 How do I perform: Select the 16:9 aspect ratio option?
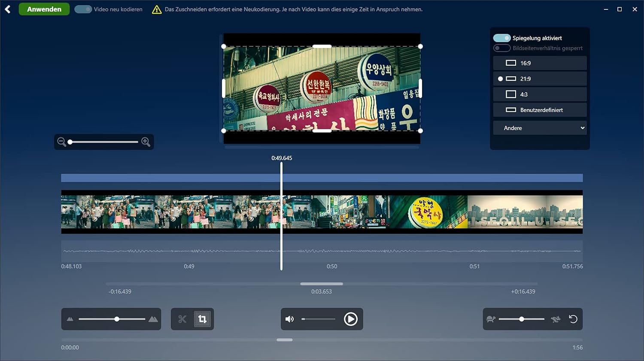point(540,63)
